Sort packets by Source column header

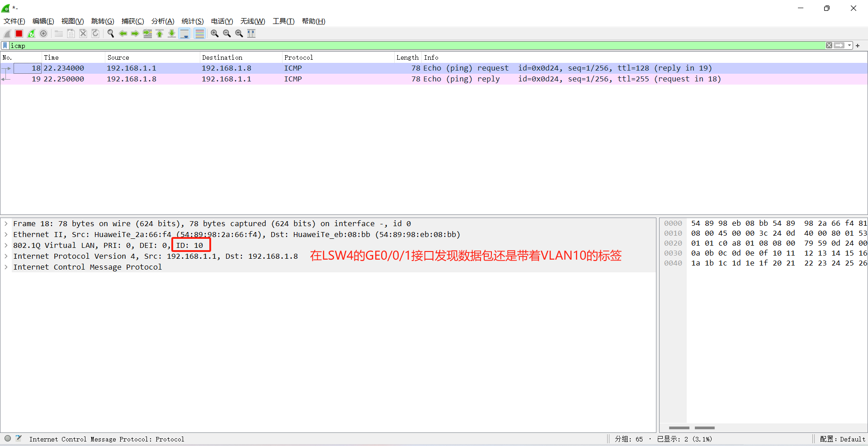point(153,57)
